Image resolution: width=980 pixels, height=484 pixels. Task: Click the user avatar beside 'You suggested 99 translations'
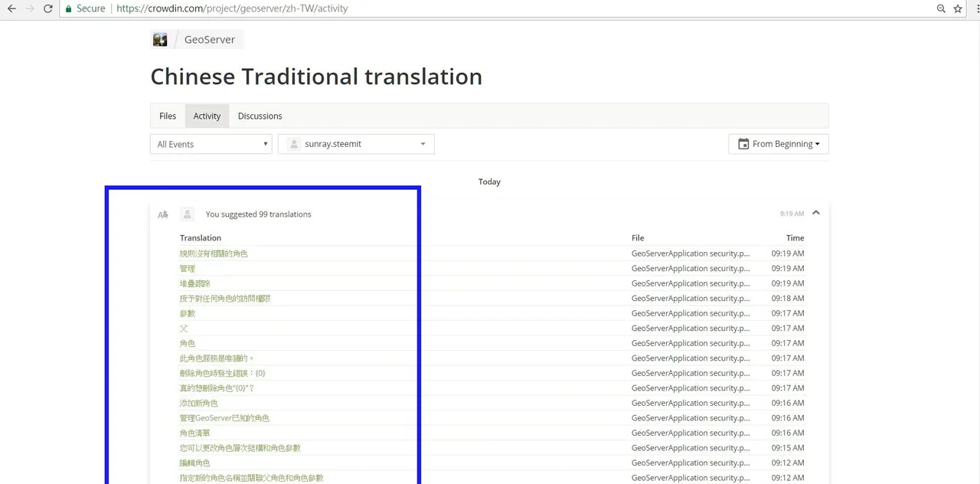pos(188,214)
